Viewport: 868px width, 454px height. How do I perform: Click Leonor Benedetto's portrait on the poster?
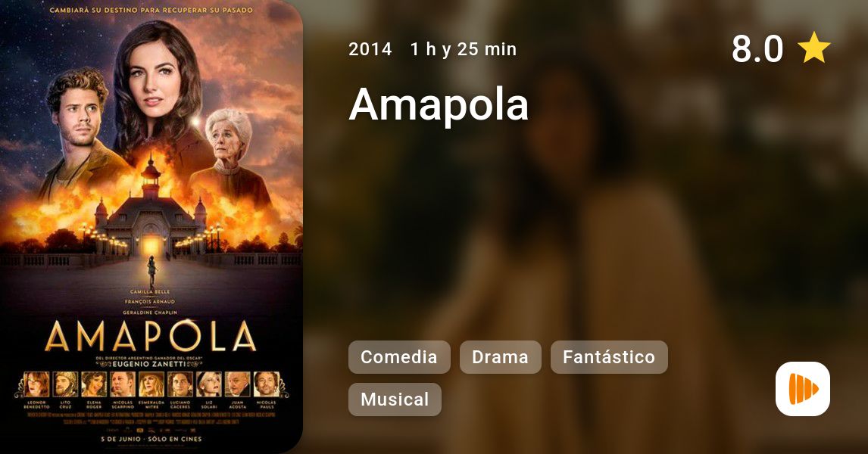pos(36,384)
